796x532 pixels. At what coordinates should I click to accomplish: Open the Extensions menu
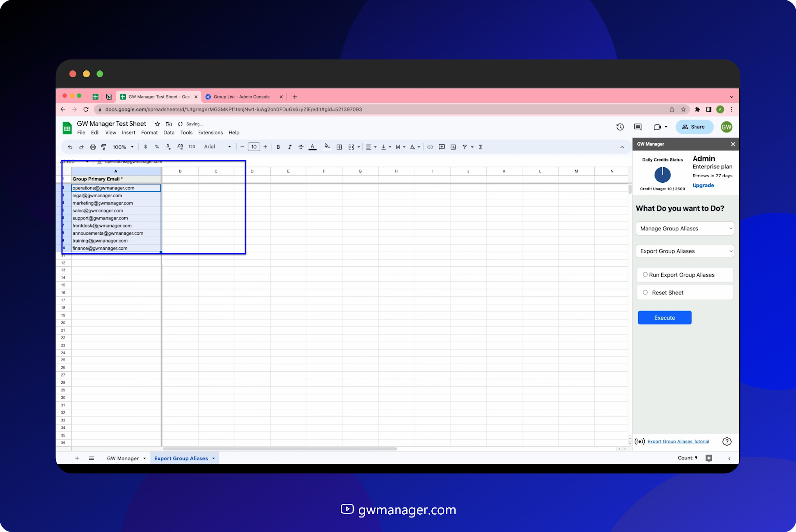210,133
